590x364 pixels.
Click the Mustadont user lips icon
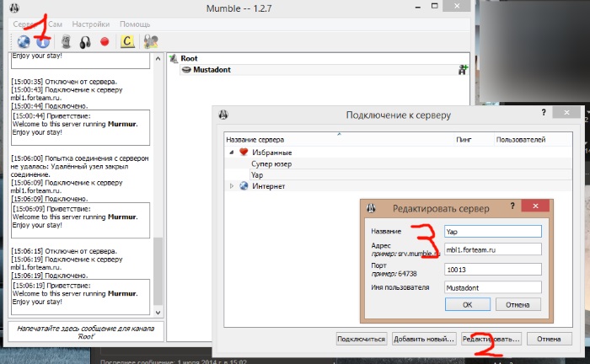[x=186, y=70]
